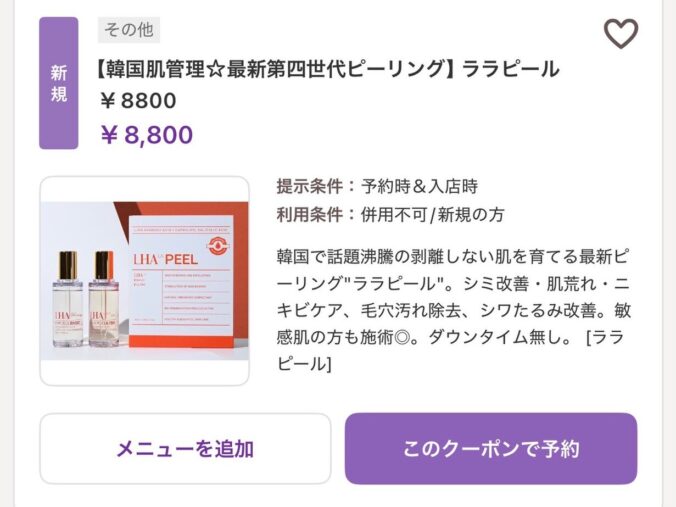Screen dimensions: 676x507
Task: Click the 利用条件 併用不可/新規の方 line
Action: (x=390, y=214)
